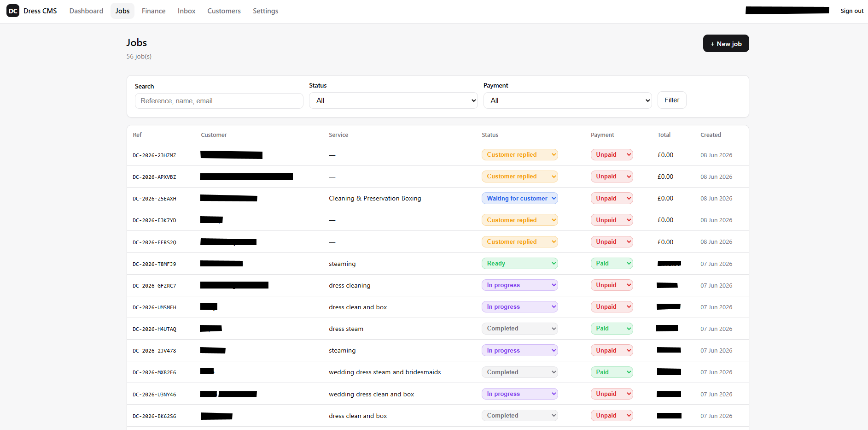Open payment dropdown for DC-2026-APXVBZ
This screenshot has height=430, width=868.
[x=612, y=177]
